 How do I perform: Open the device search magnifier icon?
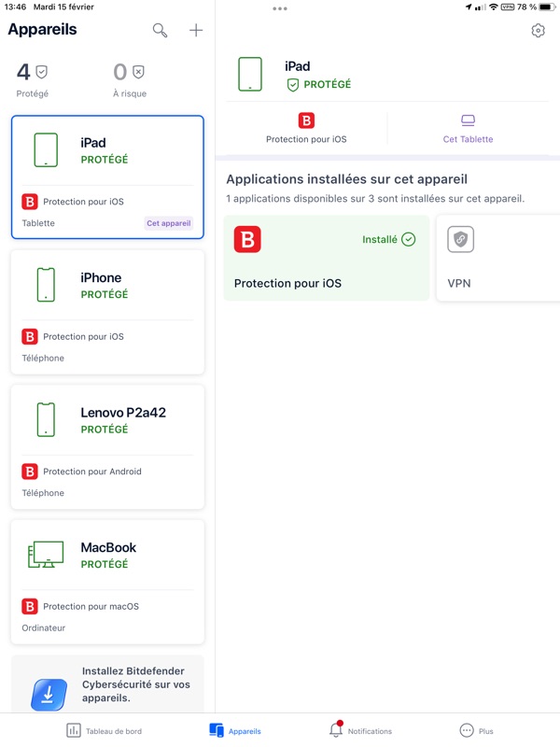click(x=161, y=31)
